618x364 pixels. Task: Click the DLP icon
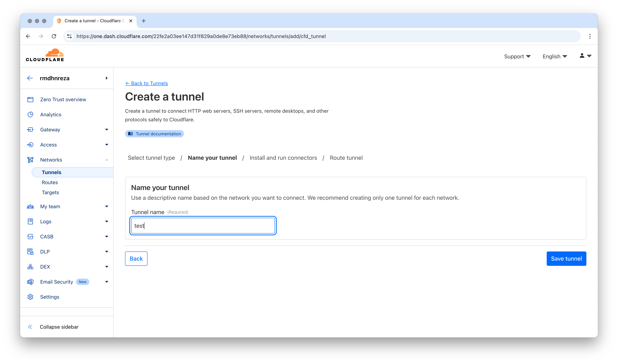click(30, 252)
